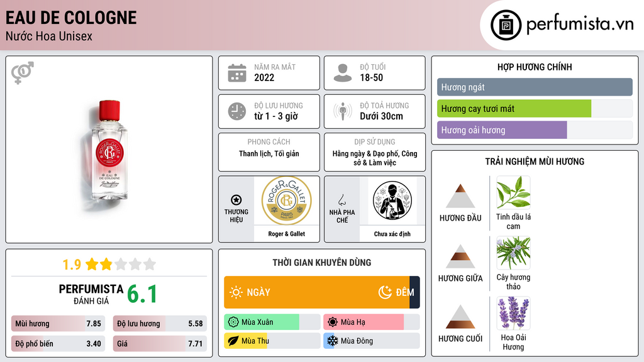Click the EAU DE COLOGNE title

[71, 18]
